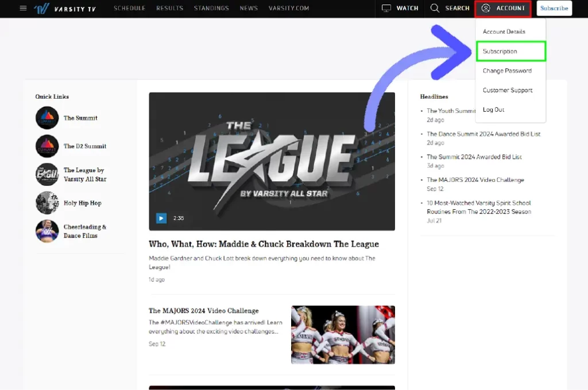The image size is (588, 390).
Task: Click the Jul 21 headline date
Action: click(x=434, y=221)
